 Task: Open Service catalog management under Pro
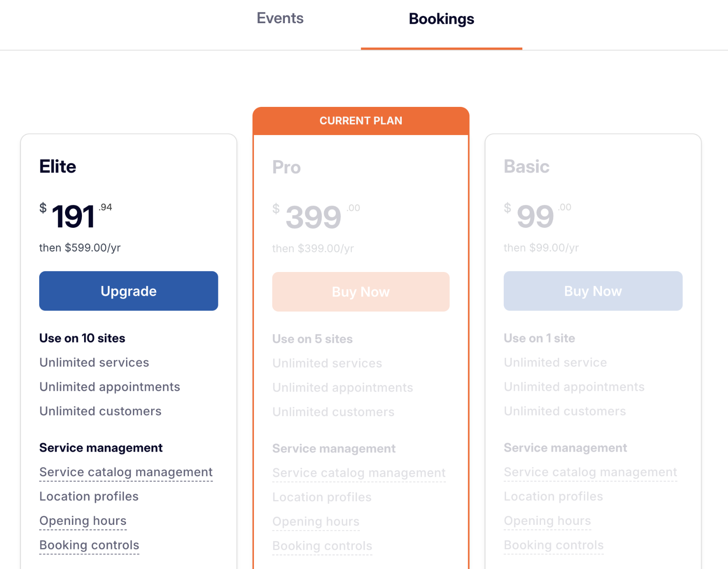tap(359, 473)
